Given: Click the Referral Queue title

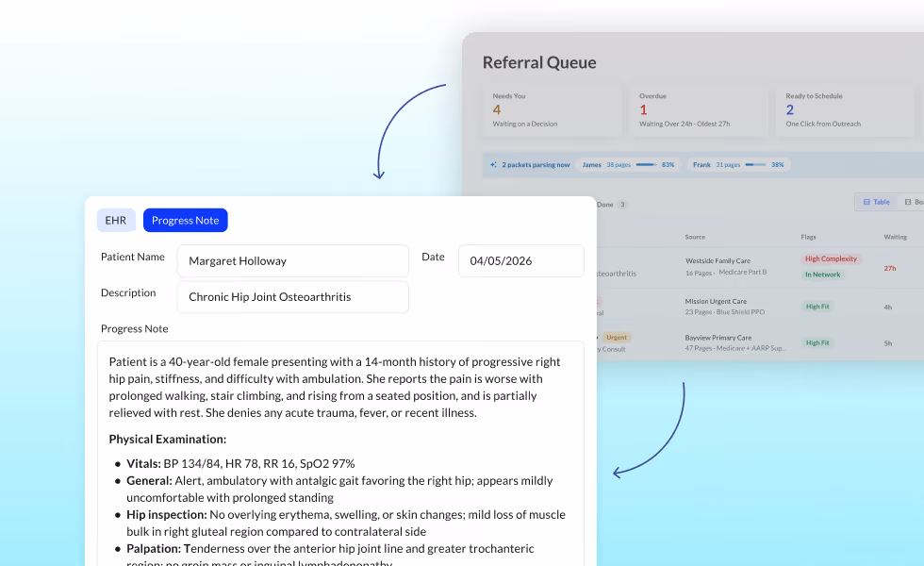Looking at the screenshot, I should point(539,62).
